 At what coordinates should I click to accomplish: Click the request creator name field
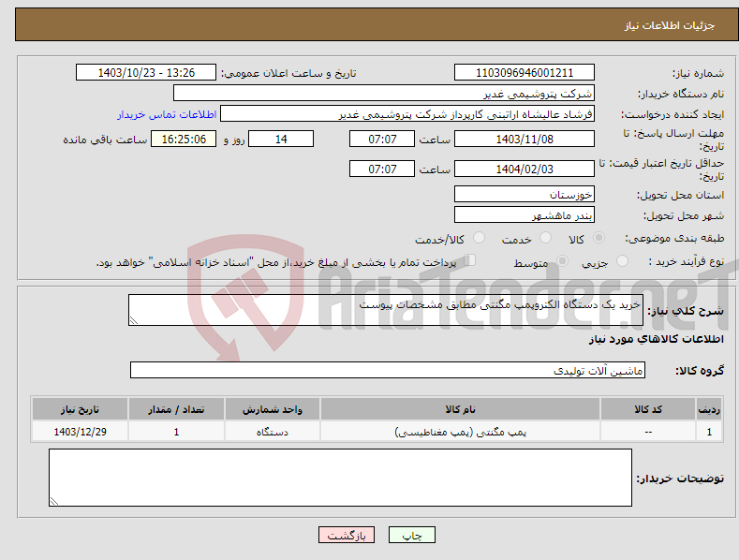pyautogui.click(x=407, y=114)
